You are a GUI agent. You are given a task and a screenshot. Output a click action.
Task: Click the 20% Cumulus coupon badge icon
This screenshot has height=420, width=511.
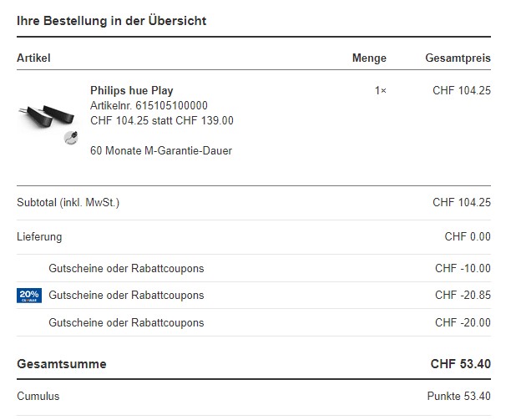pyautogui.click(x=28, y=296)
